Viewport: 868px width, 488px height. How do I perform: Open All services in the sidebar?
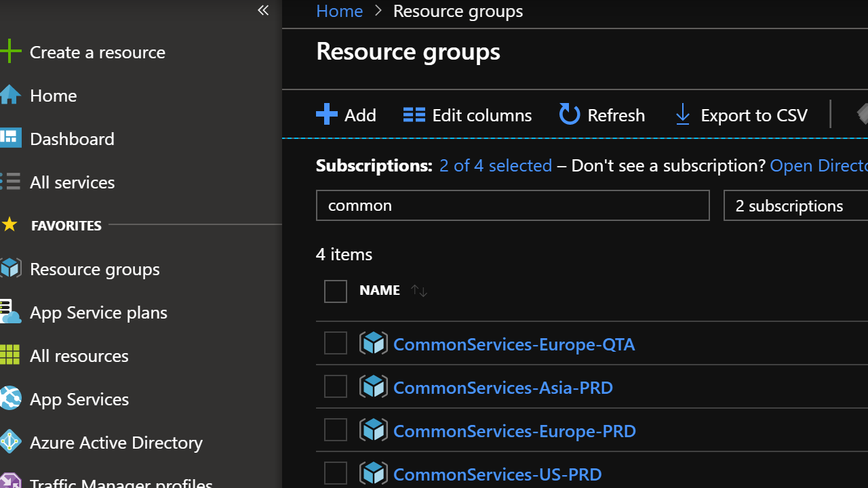(x=72, y=182)
